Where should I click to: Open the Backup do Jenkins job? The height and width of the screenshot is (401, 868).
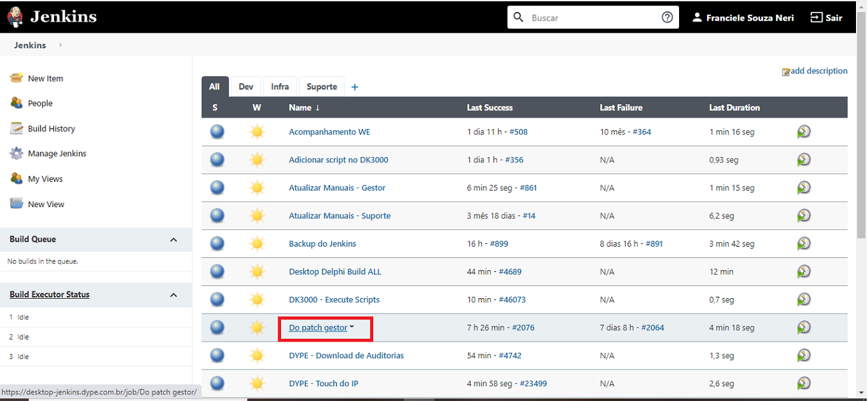click(322, 244)
